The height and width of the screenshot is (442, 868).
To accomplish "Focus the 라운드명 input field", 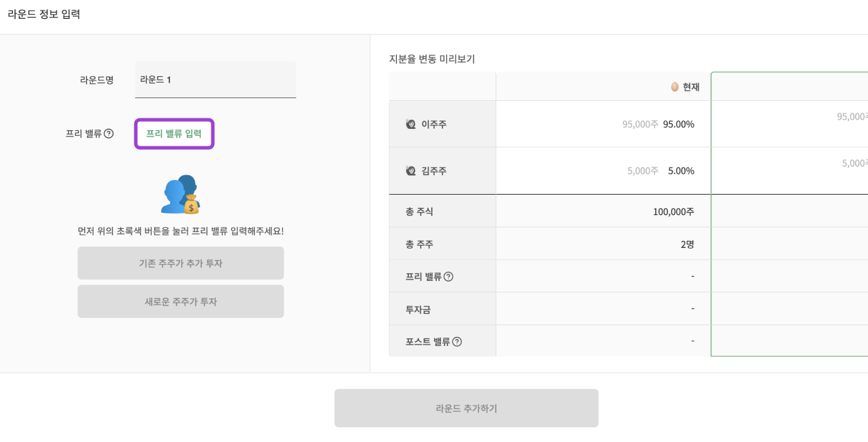I will pyautogui.click(x=215, y=80).
